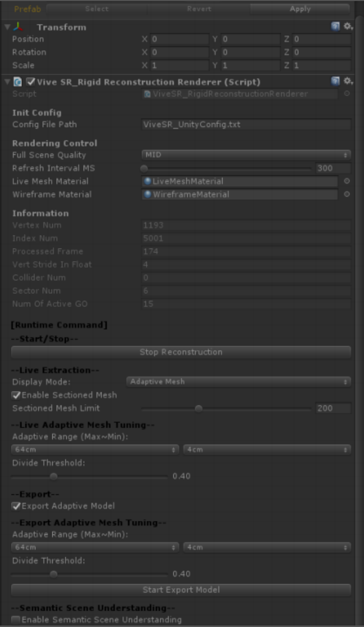Toggle Enable Sectioned Mesh checkbox
Viewport: 364px width, 627px height.
16,395
